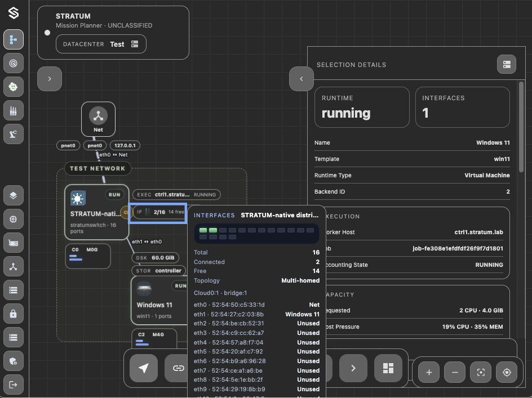Select the Windows 11 node thumbnail
The width and height of the screenshot is (532, 398).
pos(144,289)
